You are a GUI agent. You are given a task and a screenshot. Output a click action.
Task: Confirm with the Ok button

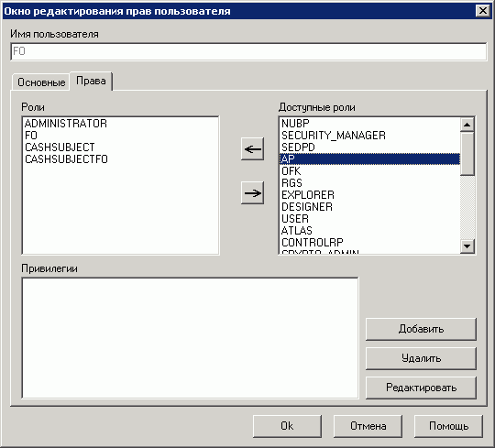pyautogui.click(x=287, y=426)
